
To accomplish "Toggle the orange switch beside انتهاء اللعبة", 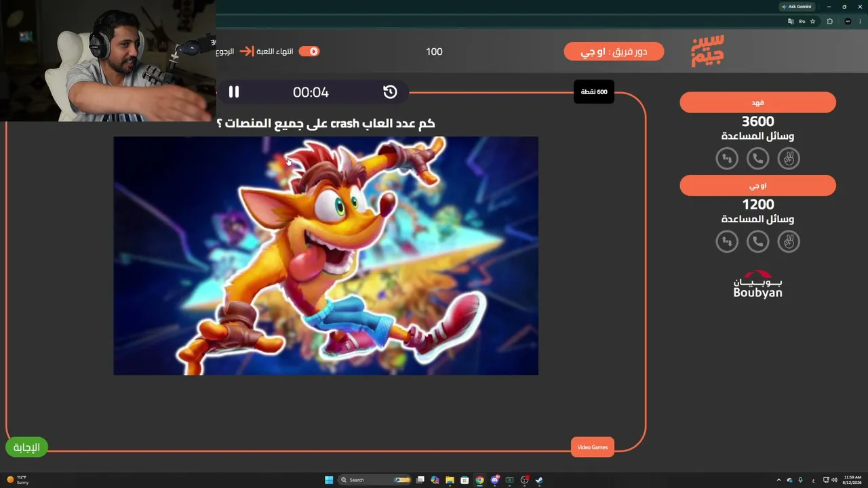I will (x=309, y=52).
